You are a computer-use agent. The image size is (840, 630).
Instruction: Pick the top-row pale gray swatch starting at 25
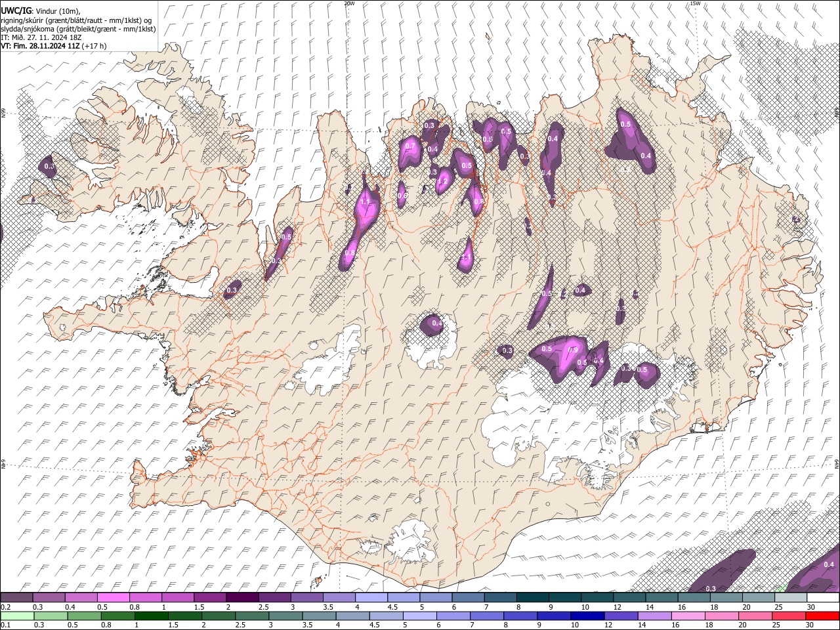[791, 598]
